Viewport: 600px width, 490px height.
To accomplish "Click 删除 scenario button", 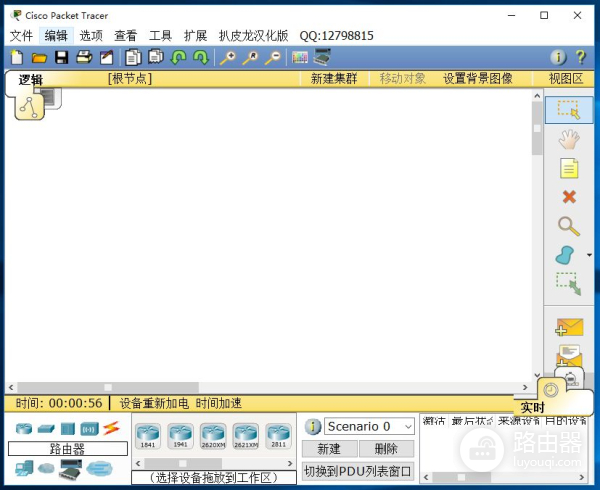I will tap(386, 449).
